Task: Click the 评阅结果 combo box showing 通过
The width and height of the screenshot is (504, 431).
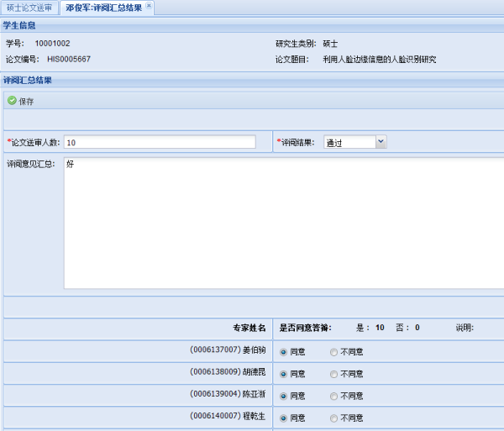Action: pyautogui.click(x=349, y=142)
